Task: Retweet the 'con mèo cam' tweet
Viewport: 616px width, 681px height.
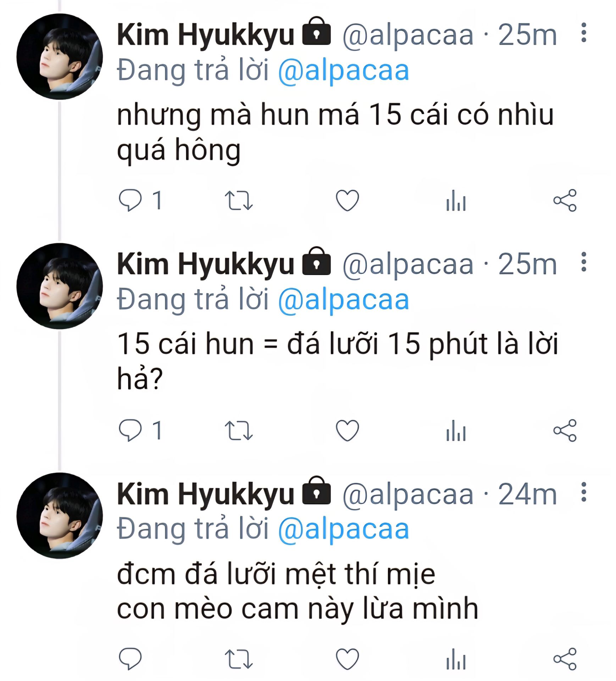Action: (239, 659)
